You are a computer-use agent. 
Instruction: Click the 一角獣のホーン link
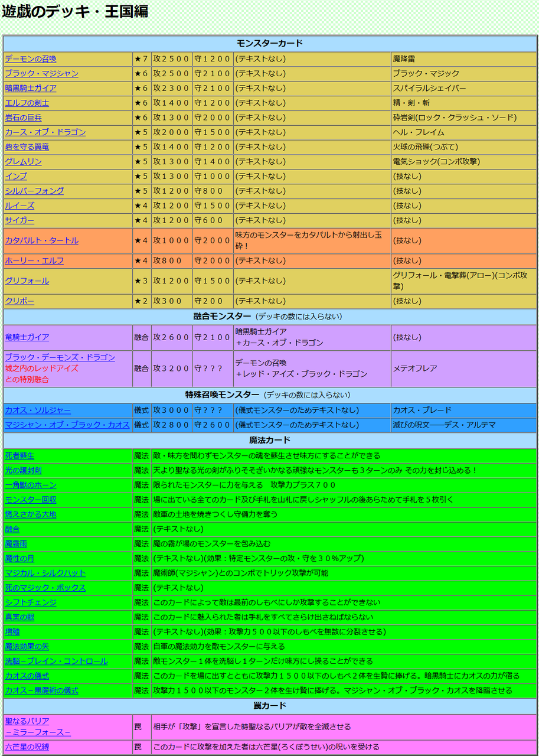(x=31, y=485)
